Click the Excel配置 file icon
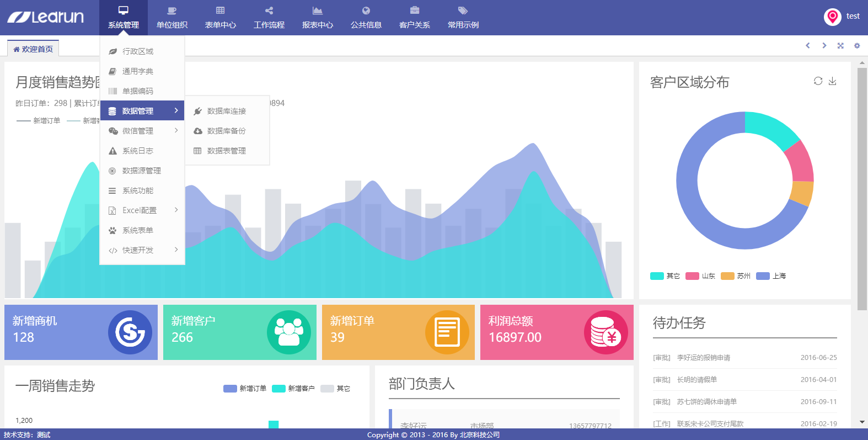The height and width of the screenshot is (440, 868). [112, 210]
